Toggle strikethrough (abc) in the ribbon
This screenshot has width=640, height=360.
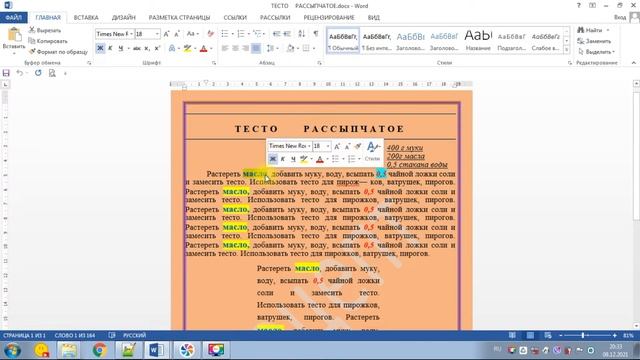coord(137,49)
